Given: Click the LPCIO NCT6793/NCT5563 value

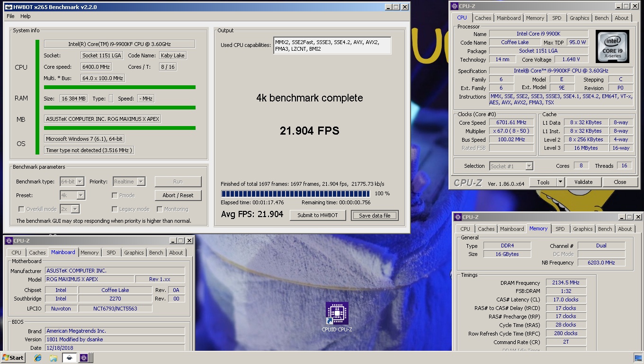Looking at the screenshot, I should [115, 309].
